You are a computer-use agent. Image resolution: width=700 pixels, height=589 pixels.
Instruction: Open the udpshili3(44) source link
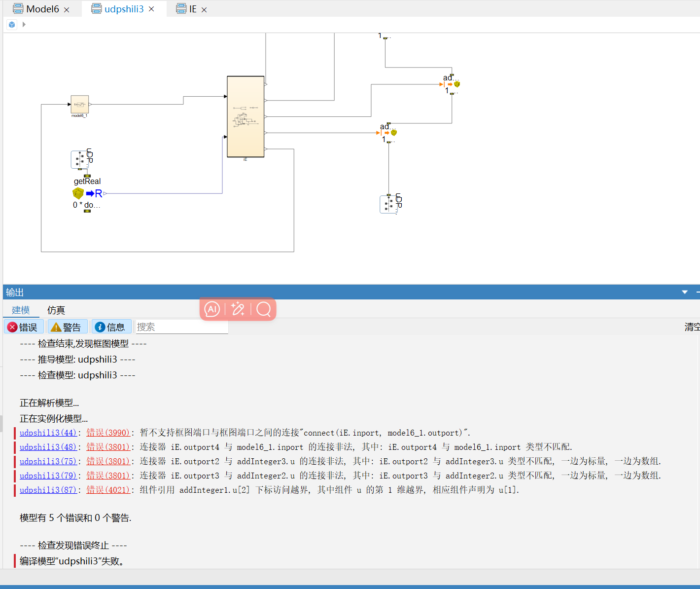click(x=48, y=433)
